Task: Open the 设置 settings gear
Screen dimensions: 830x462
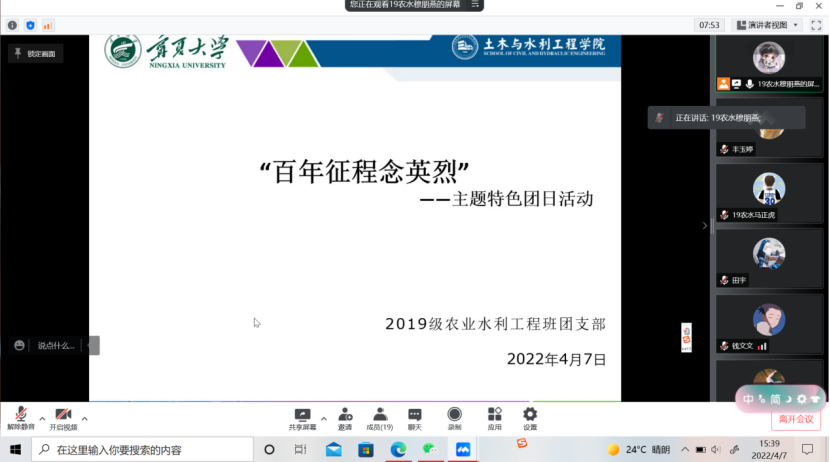Action: (530, 417)
